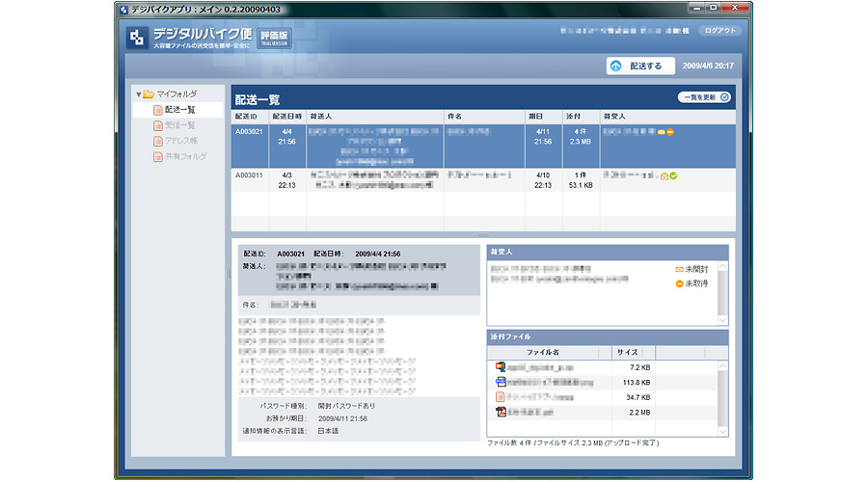Screen dimensions: 868x482
Task: Click the refresh icon in 一覧を更新
Action: (724, 96)
